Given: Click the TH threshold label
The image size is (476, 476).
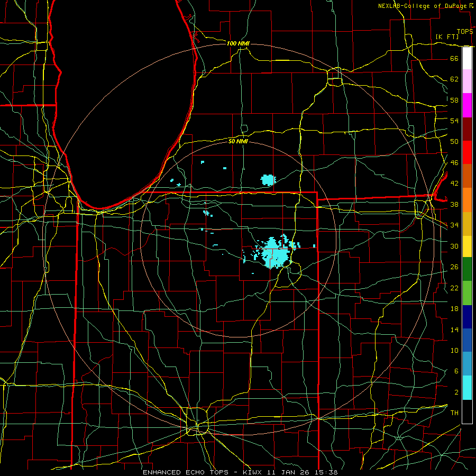Looking at the screenshot, I should click(x=454, y=413).
